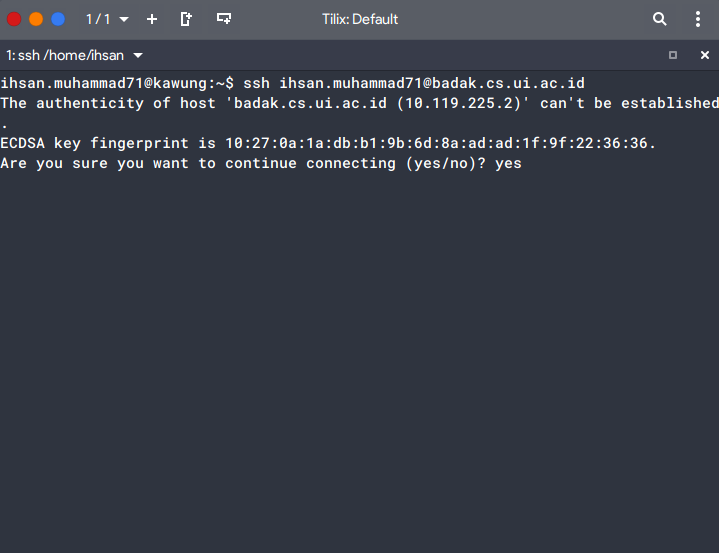Screen dimensions: 719x553
Task: Open the terminal search magnifier
Action: click(x=659, y=19)
